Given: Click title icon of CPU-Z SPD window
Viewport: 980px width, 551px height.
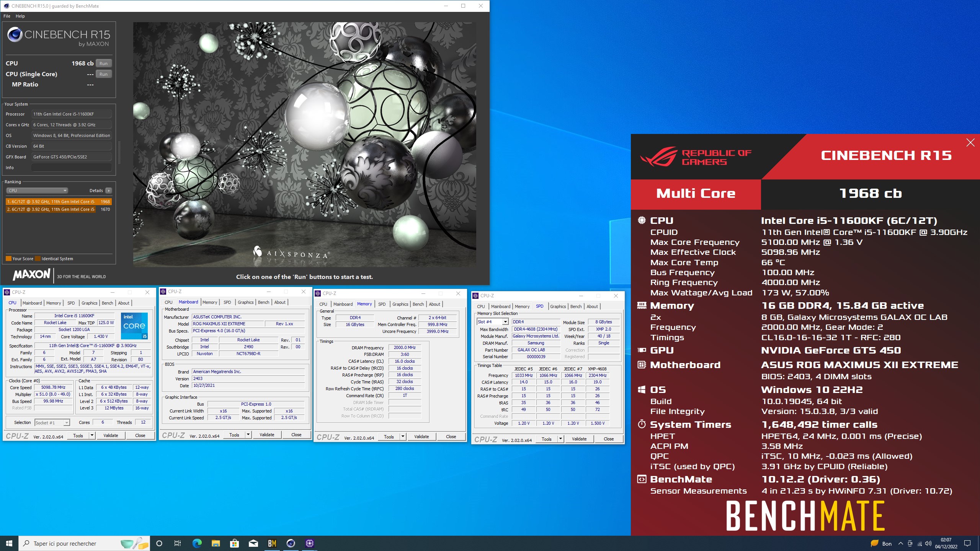Looking at the screenshot, I should pyautogui.click(x=475, y=295).
